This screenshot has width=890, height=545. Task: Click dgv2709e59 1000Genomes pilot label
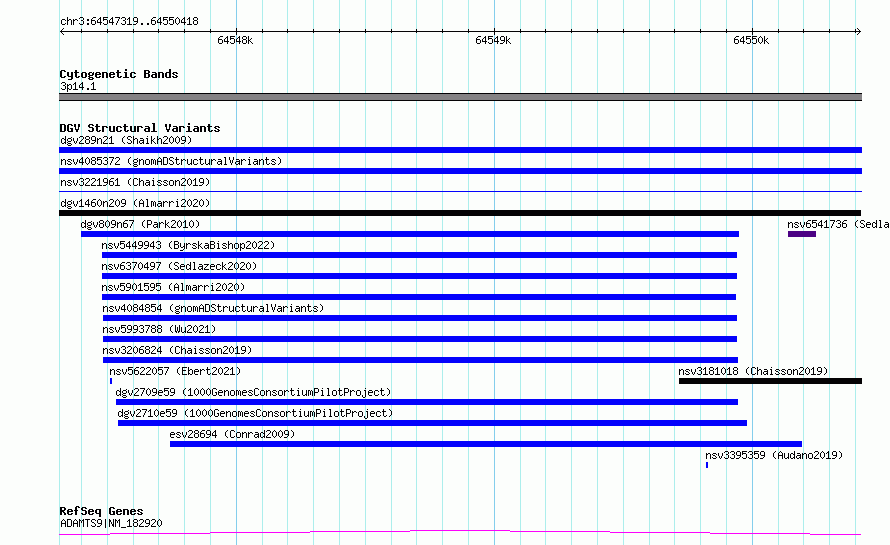click(253, 392)
